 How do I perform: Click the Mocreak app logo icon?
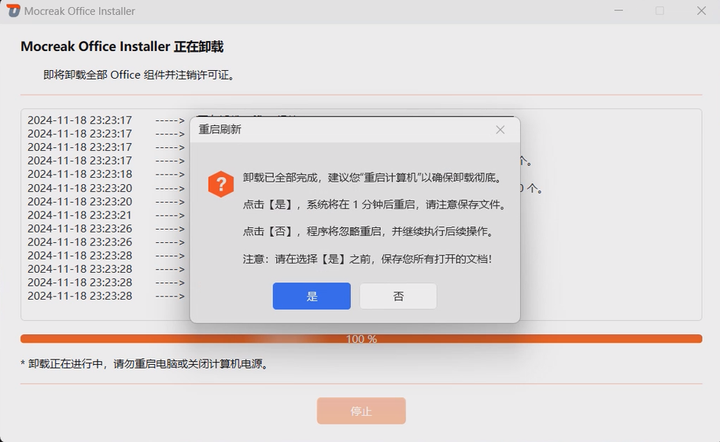(13, 11)
